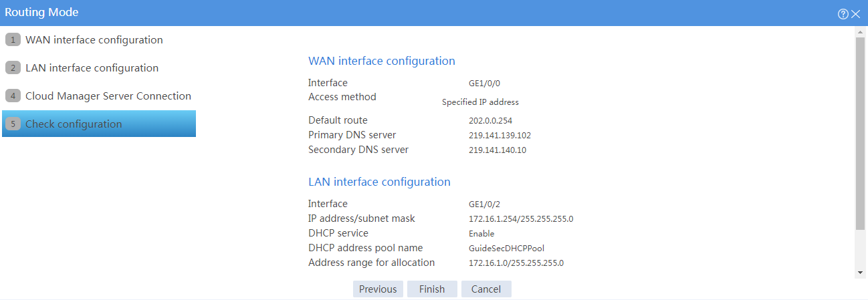Image resolution: width=868 pixels, height=300 pixels.
Task: Click the scrollbar down arrow
Action: [860, 273]
